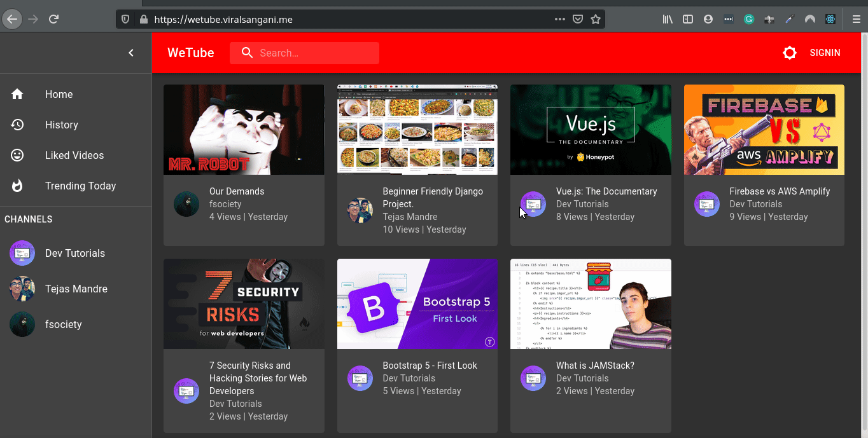
Task: Click the WeTube logo text
Action: coord(191,53)
